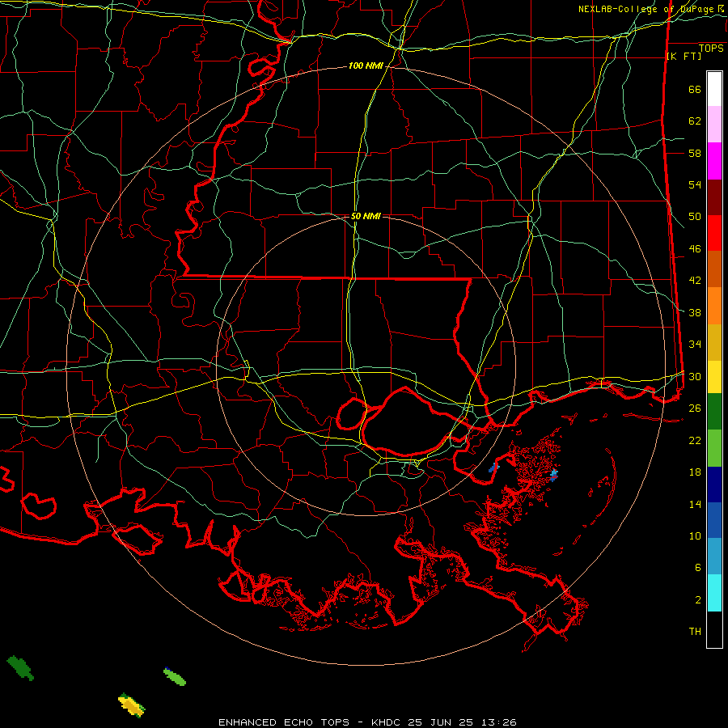The image size is (728, 728).
Task: Click the 2 value on the scale
Action: click(698, 600)
